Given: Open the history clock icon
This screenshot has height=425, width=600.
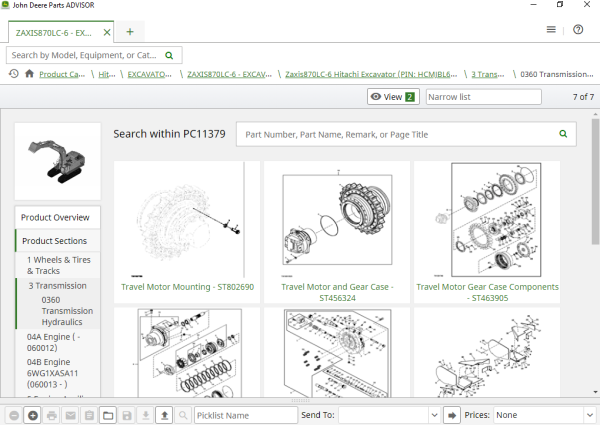Looking at the screenshot, I should click(14, 73).
